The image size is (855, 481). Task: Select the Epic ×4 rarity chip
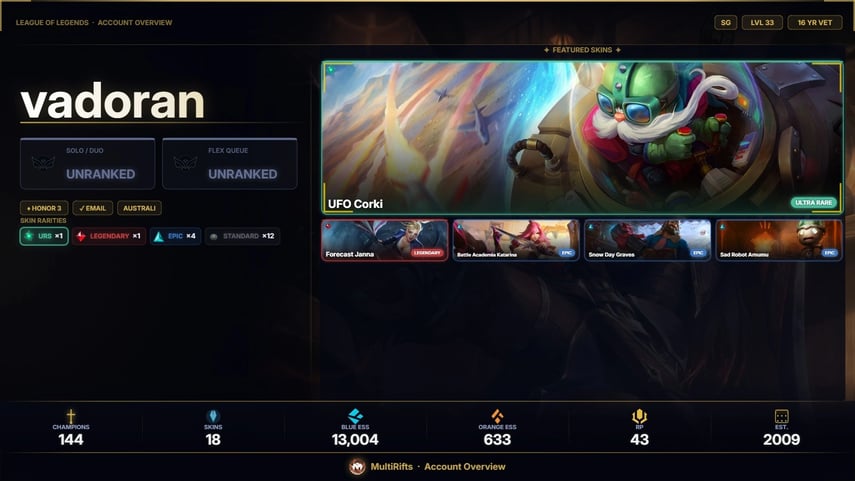point(175,236)
